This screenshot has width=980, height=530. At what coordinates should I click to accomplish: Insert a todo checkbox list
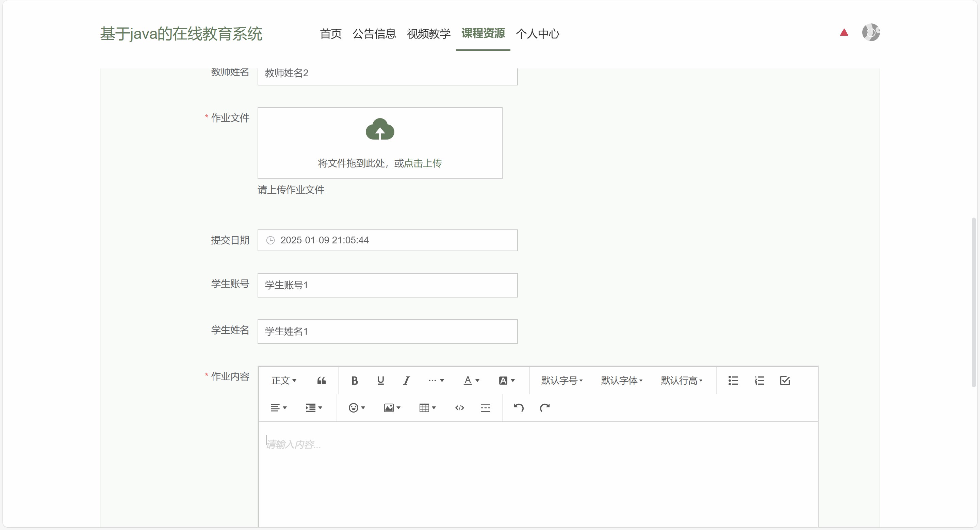785,381
